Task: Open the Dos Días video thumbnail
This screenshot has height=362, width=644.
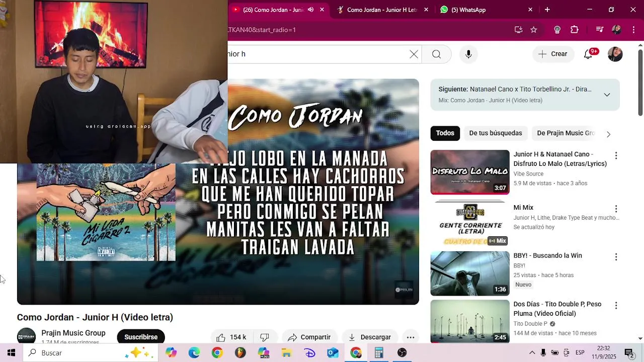Action: coord(470,321)
